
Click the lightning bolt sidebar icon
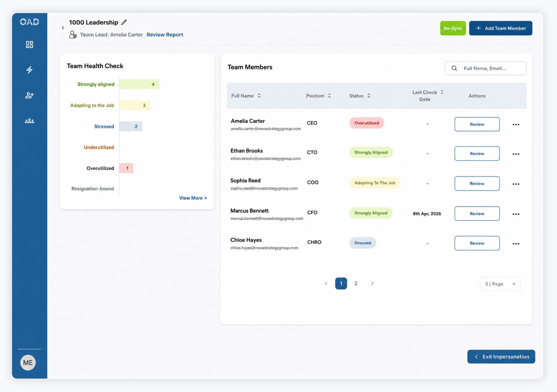pyautogui.click(x=29, y=70)
